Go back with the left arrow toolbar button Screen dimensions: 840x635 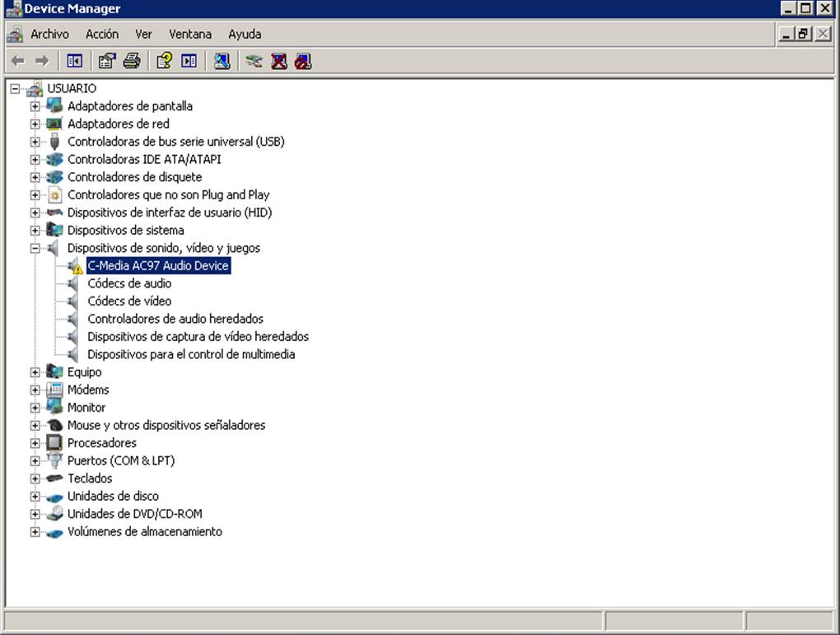coord(18,61)
